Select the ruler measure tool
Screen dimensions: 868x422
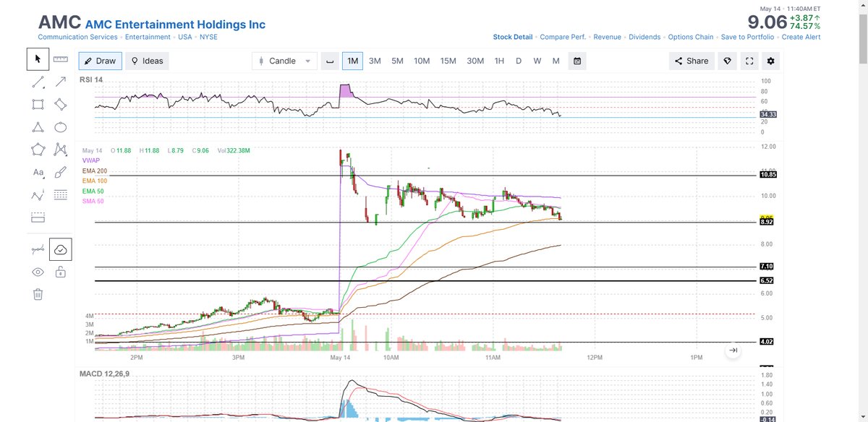tap(60, 59)
